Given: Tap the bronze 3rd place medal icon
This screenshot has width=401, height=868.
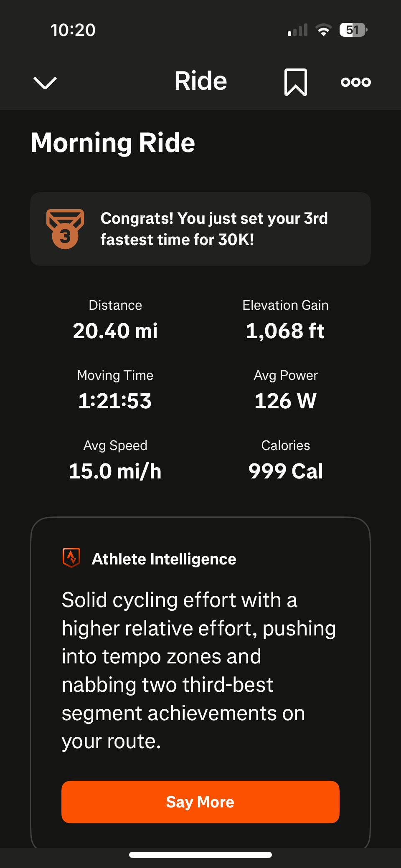Looking at the screenshot, I should [65, 229].
